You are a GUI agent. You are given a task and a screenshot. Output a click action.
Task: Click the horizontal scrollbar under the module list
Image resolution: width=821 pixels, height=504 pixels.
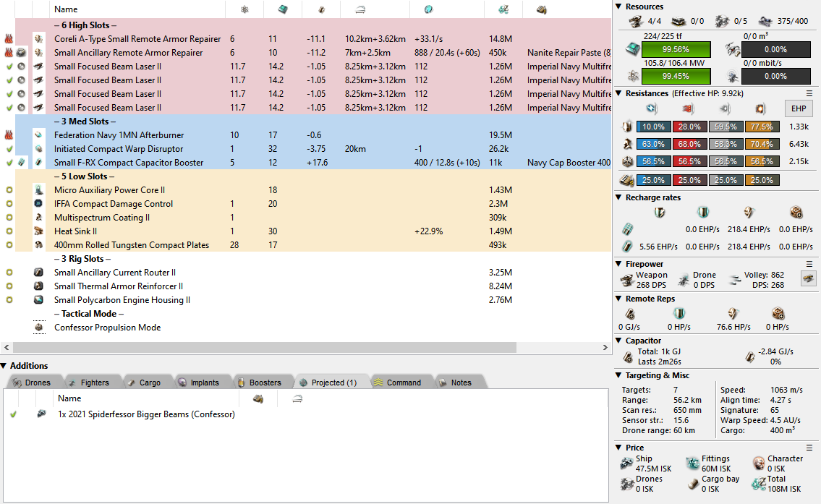point(302,348)
